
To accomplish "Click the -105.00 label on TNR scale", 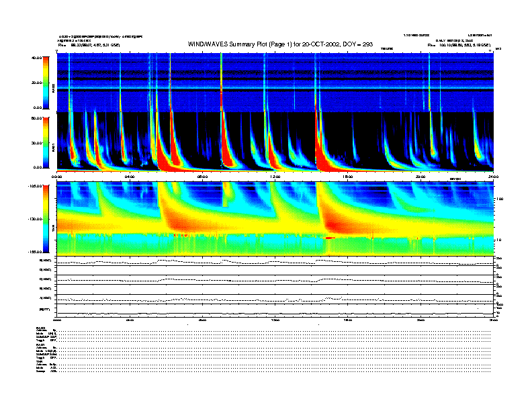I will pyautogui.click(x=35, y=186).
